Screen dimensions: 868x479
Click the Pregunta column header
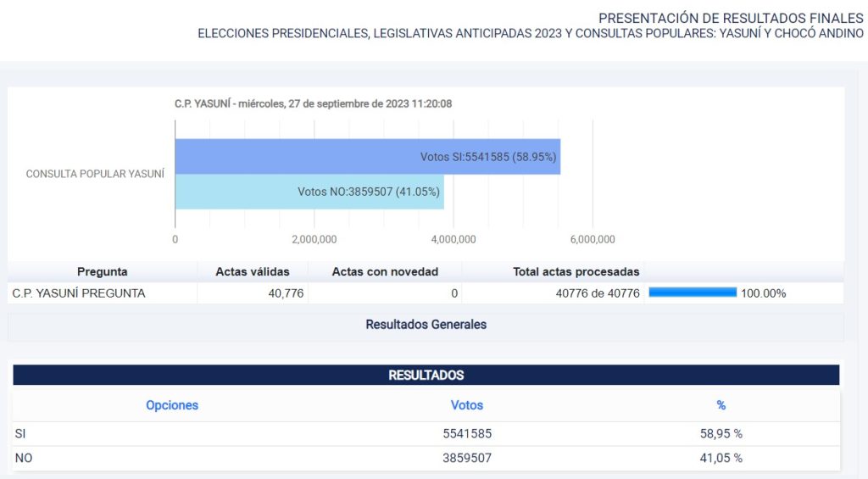103,272
